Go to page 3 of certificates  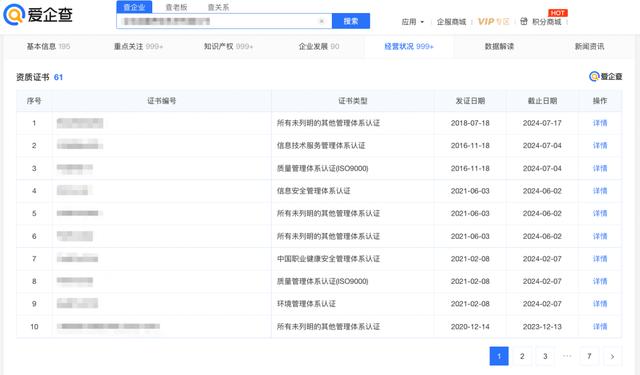click(x=545, y=356)
